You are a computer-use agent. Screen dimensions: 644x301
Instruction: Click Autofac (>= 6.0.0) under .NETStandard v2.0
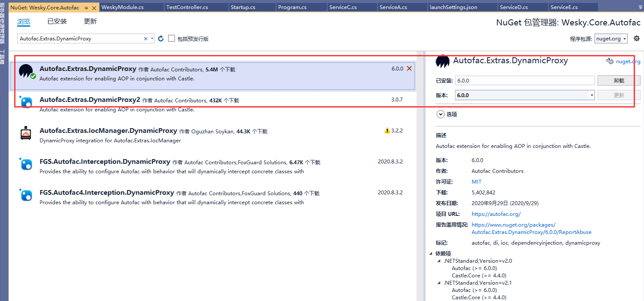[474, 268]
